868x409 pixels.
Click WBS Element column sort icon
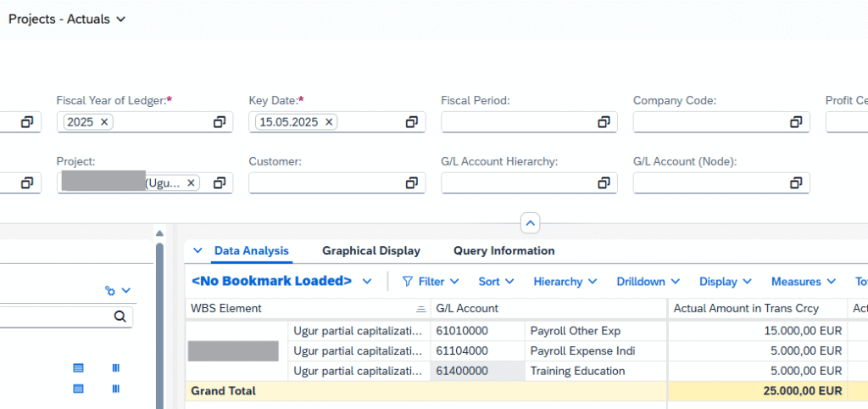(420, 309)
